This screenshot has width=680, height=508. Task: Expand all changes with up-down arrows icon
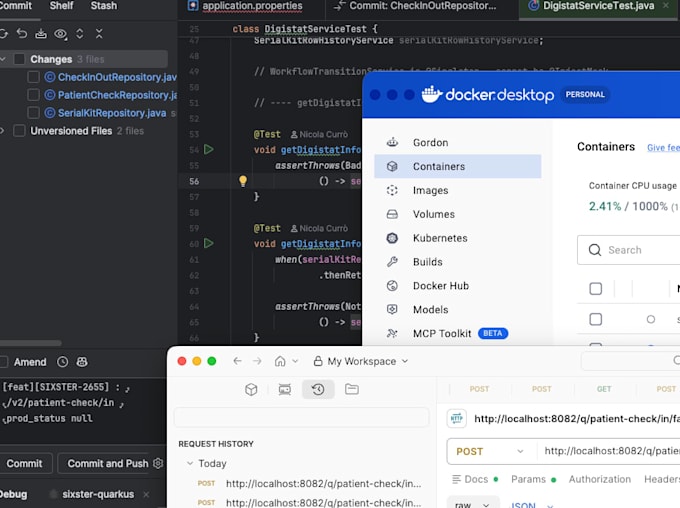pyautogui.click(x=80, y=34)
